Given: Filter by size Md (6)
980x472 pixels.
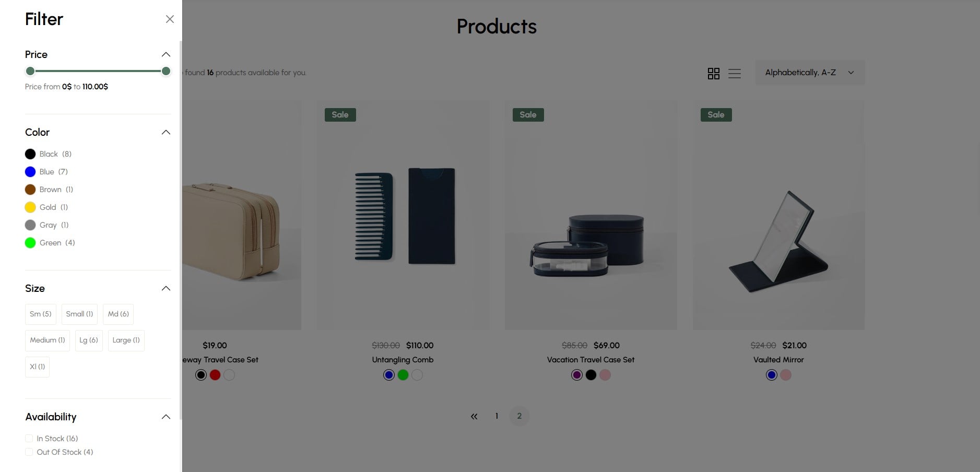Looking at the screenshot, I should pyautogui.click(x=118, y=314).
